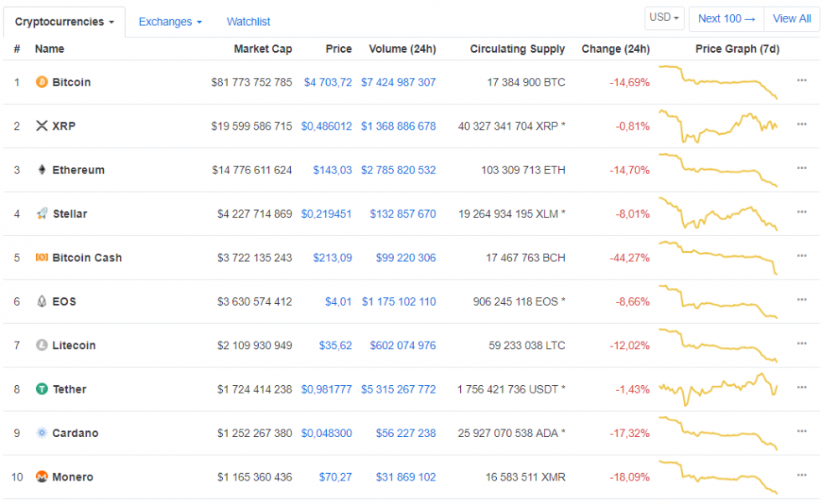Click Monero price $70,27
The width and height of the screenshot is (838, 504).
pyautogui.click(x=336, y=476)
